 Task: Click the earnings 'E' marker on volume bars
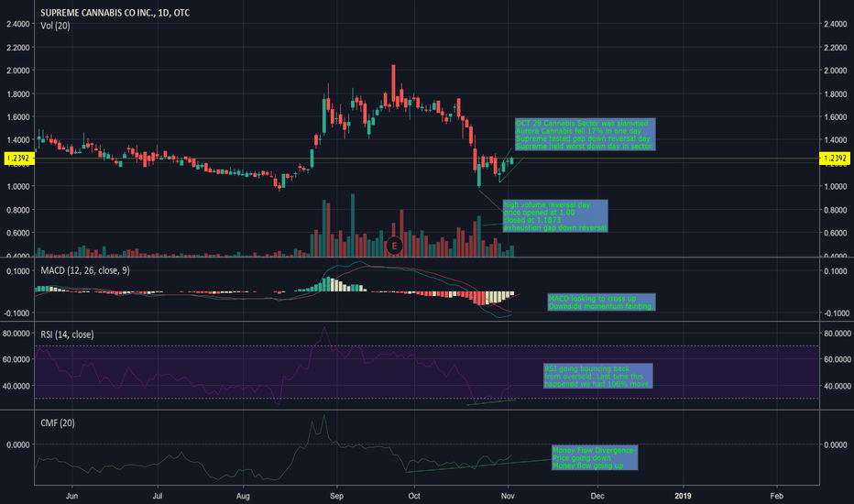[394, 247]
